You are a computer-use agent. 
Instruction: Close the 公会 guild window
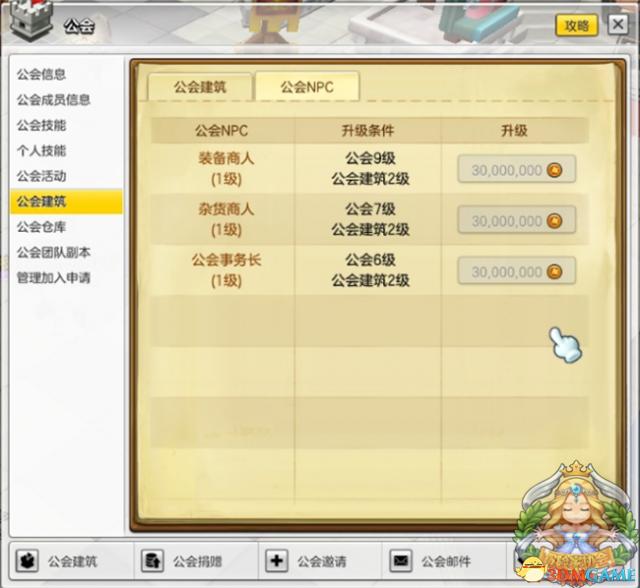click(x=618, y=24)
